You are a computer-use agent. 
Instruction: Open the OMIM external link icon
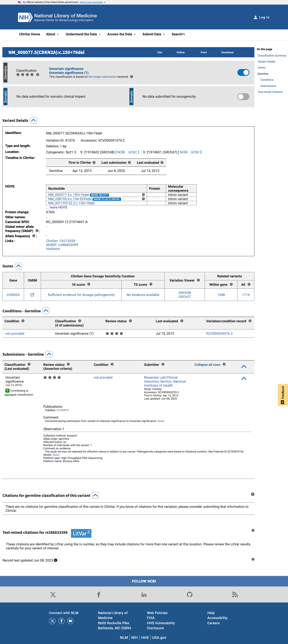coord(32,295)
